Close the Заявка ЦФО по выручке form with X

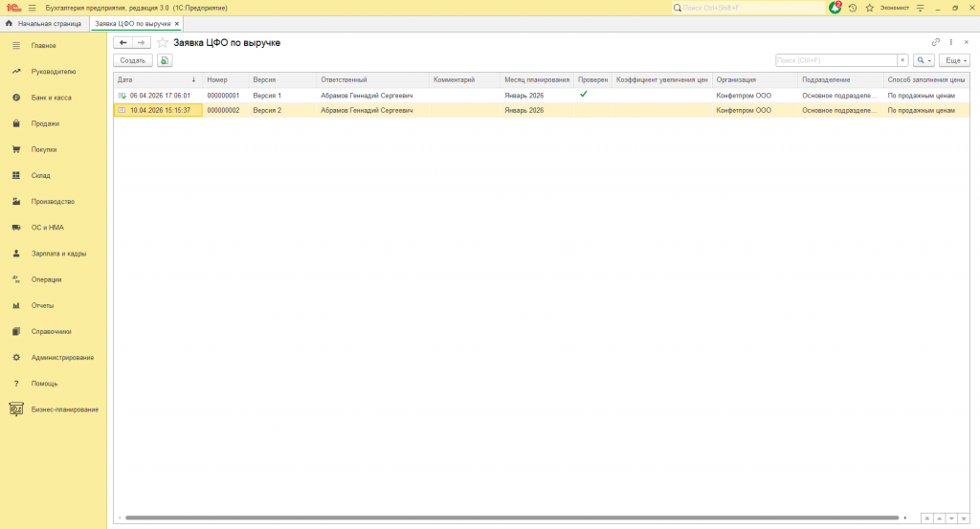(967, 42)
